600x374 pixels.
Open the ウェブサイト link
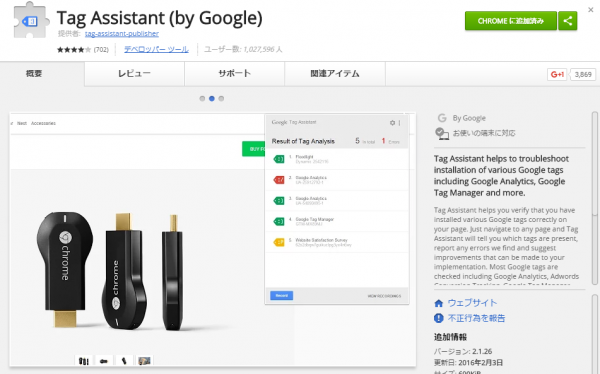pyautogui.click(x=472, y=303)
